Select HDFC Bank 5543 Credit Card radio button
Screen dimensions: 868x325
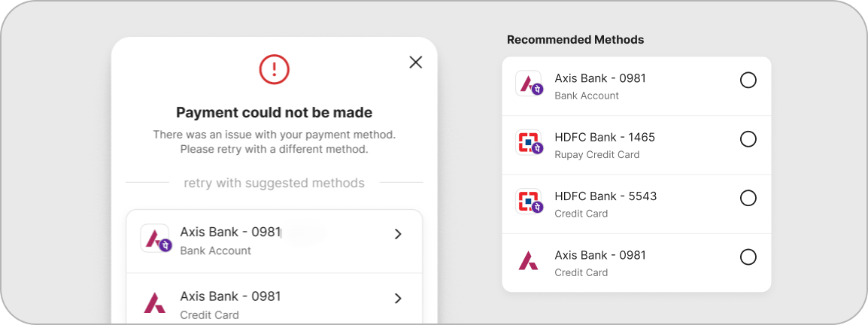[748, 198]
